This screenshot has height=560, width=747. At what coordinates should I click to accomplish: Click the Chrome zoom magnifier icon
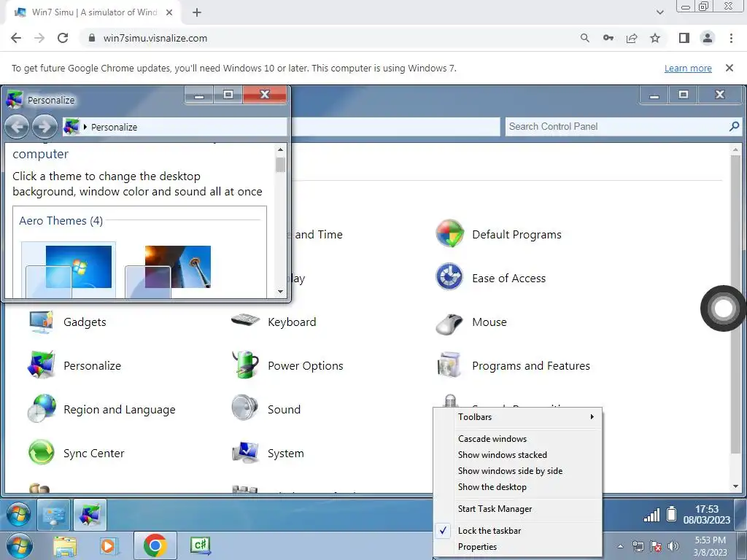(x=585, y=38)
